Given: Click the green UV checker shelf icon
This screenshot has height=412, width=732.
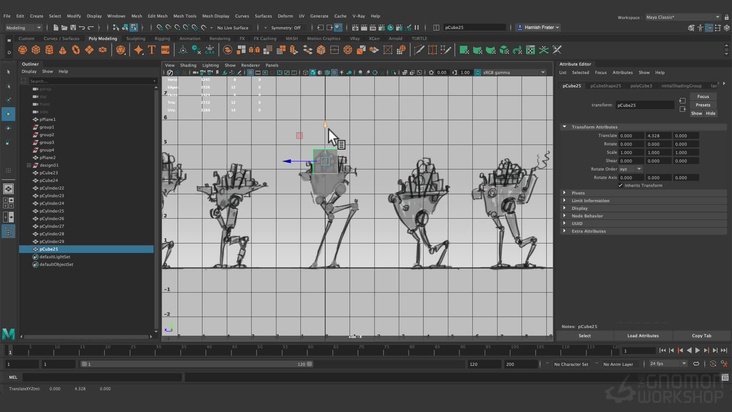Looking at the screenshot, I should point(530,50).
